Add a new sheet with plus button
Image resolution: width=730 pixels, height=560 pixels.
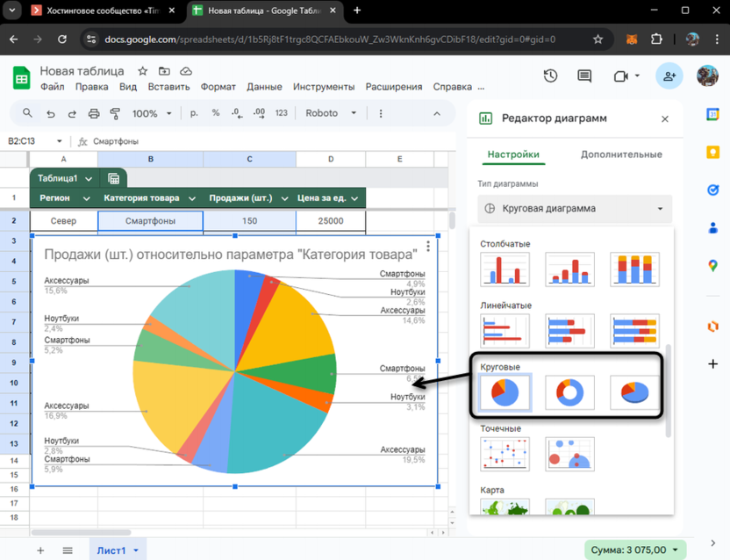[x=40, y=550]
